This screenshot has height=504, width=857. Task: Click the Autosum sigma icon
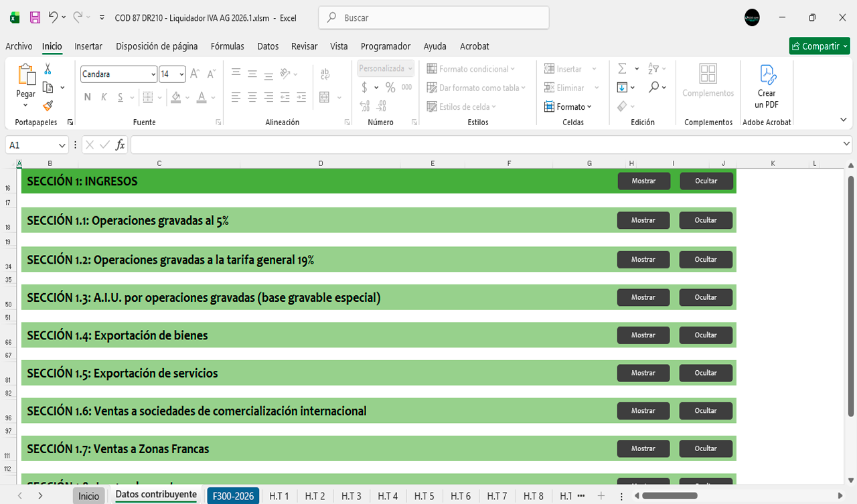click(622, 69)
